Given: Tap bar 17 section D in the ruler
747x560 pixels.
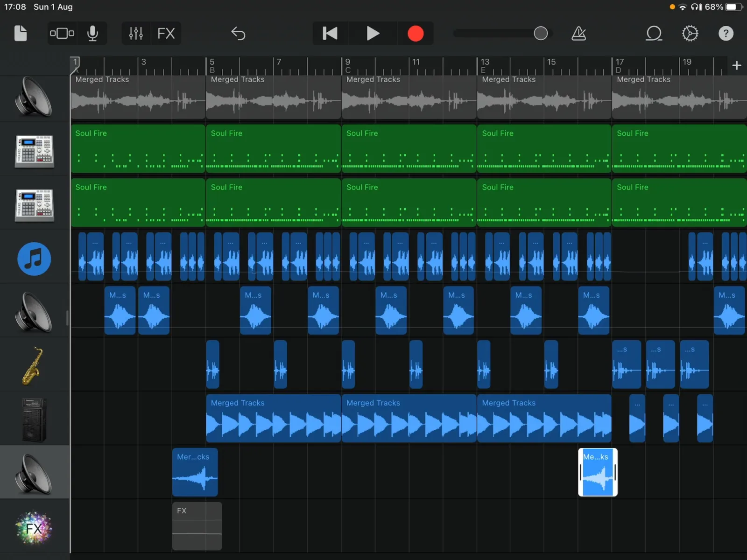Looking at the screenshot, I should pyautogui.click(x=620, y=66).
